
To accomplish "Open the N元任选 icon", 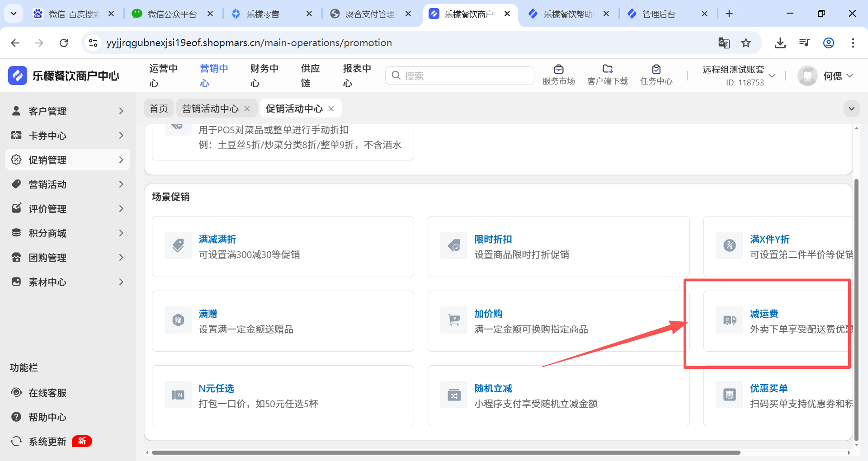I will click(178, 395).
